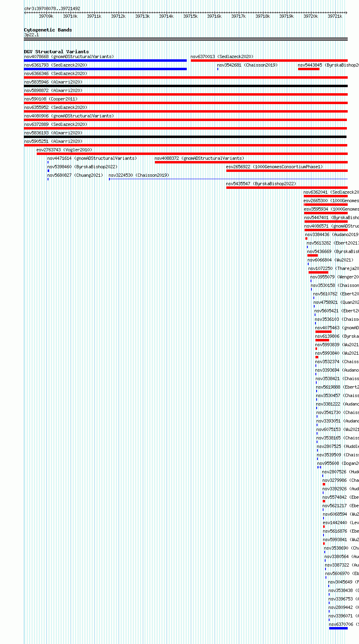Click nsv5836193 (Almarri2020) label

tap(53, 133)
